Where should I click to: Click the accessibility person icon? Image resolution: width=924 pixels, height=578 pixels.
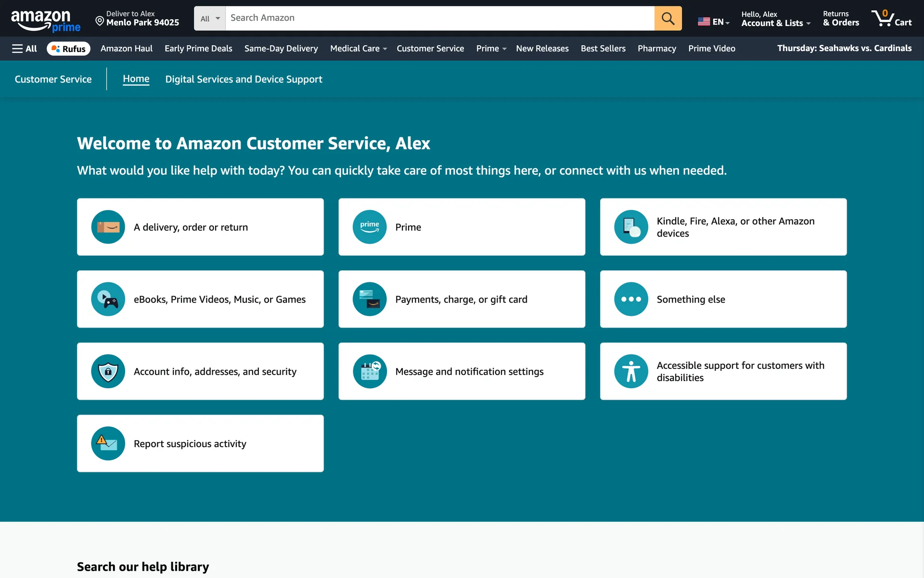click(x=631, y=371)
